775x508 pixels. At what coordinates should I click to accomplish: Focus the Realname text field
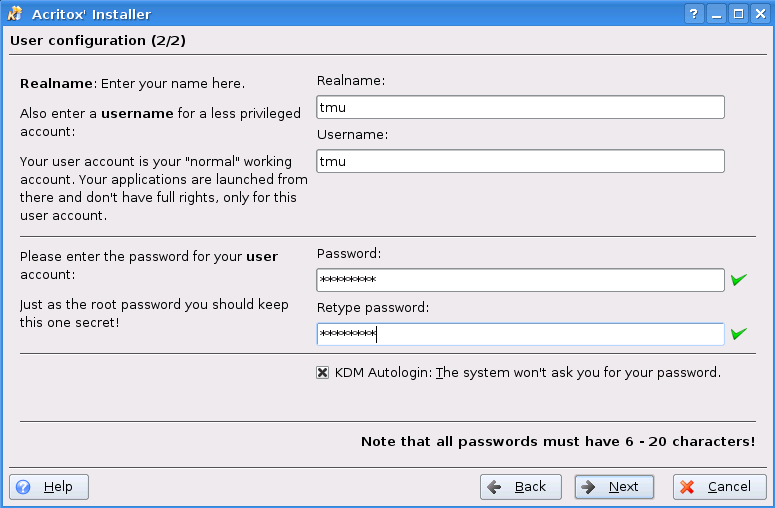520,107
